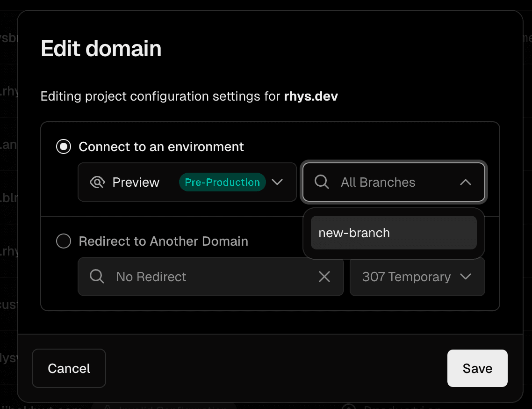Screen dimensions: 532x409
Task: Click the bold rhys.dev domain text
Action: [311, 96]
